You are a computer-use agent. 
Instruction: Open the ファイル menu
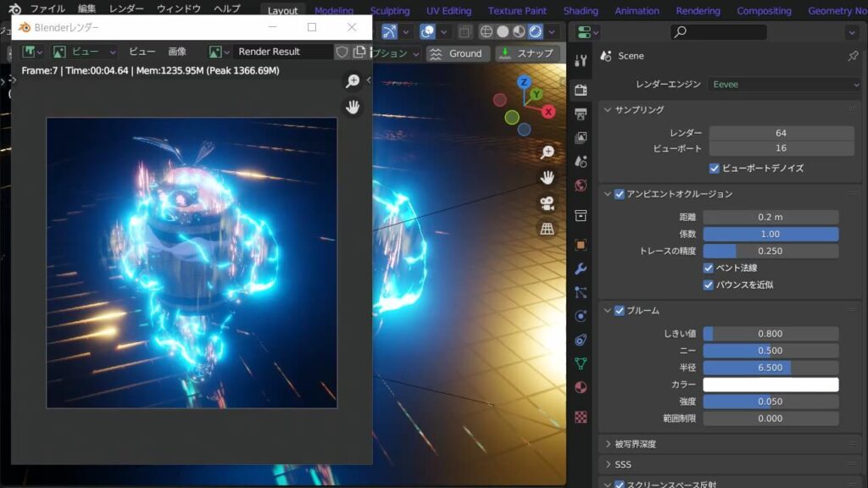pos(47,8)
